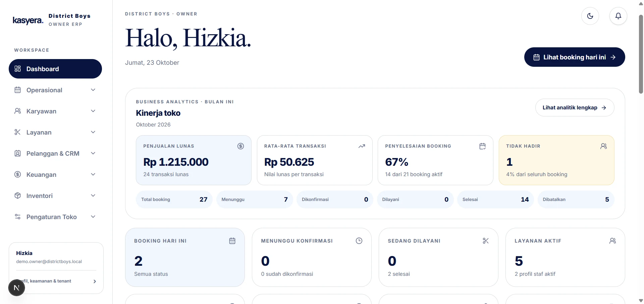The height and width of the screenshot is (304, 644).
Task: Open the Inventori menu label
Action: pyautogui.click(x=40, y=196)
